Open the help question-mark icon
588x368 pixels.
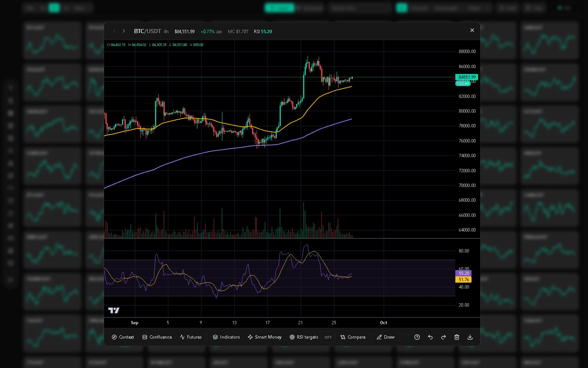tap(417, 337)
